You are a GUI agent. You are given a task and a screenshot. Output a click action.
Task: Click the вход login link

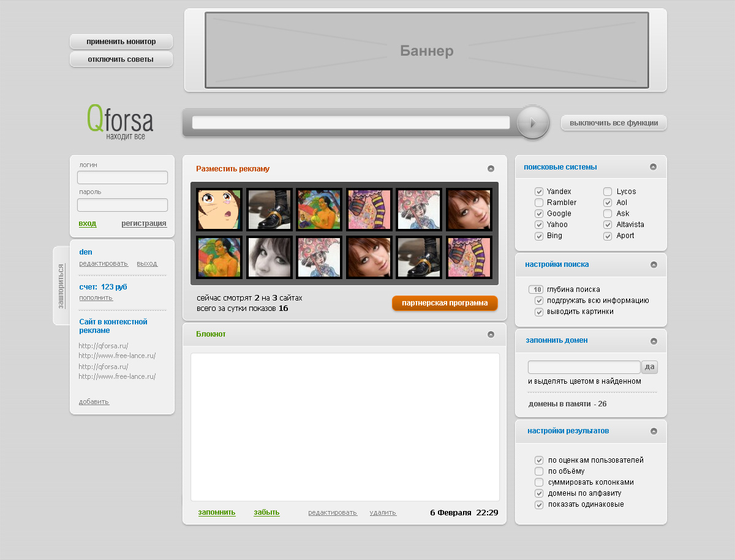click(88, 223)
